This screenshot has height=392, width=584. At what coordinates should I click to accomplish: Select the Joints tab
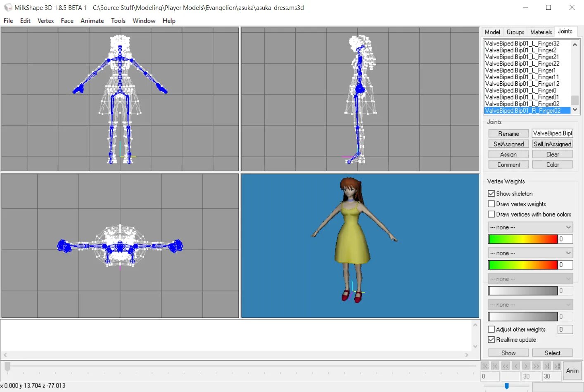[565, 31]
